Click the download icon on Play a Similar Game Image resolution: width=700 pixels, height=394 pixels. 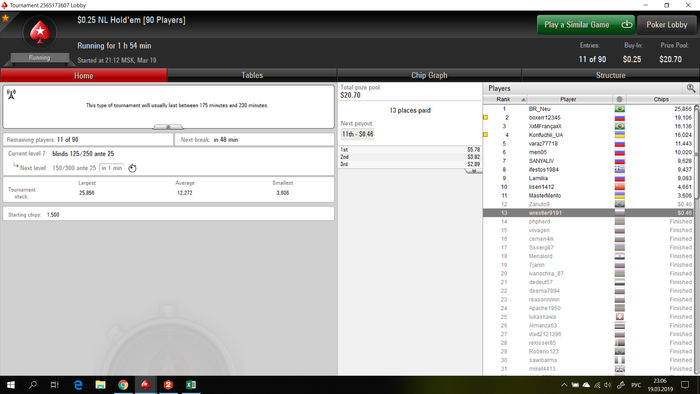[x=627, y=25]
